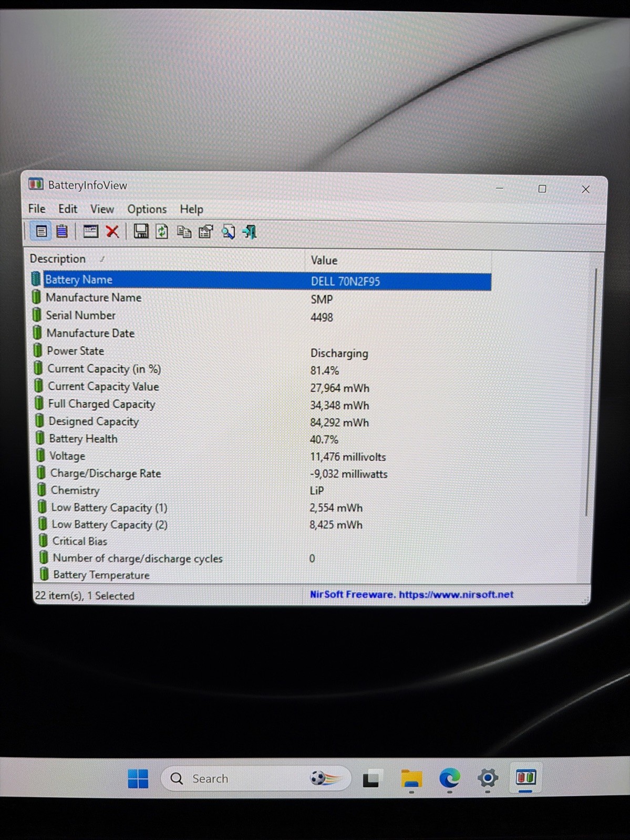Image resolution: width=630 pixels, height=840 pixels.
Task: Click '22 item(s), 1 Selected' status text
Action: click(85, 595)
